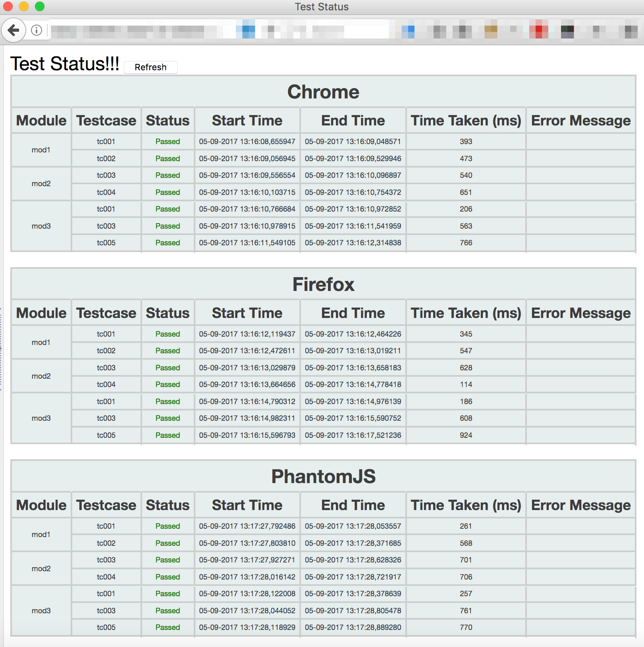
Task: Click the time taken value 706
Action: (x=466, y=577)
